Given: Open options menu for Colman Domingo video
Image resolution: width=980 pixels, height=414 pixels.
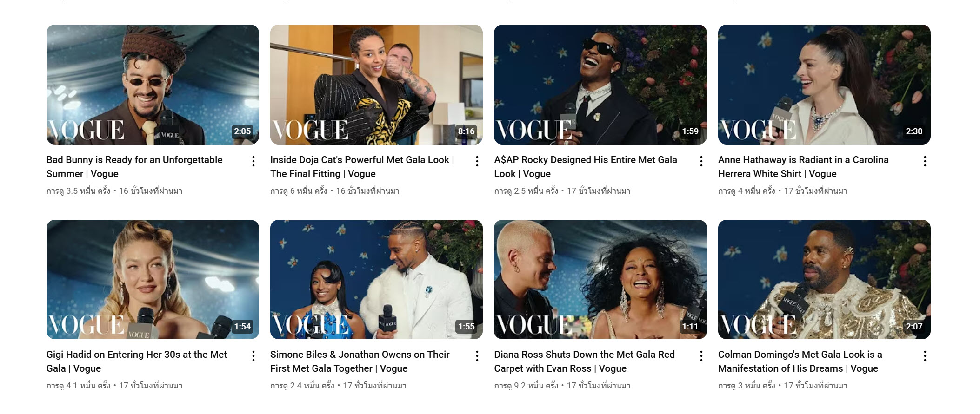Looking at the screenshot, I should point(925,356).
